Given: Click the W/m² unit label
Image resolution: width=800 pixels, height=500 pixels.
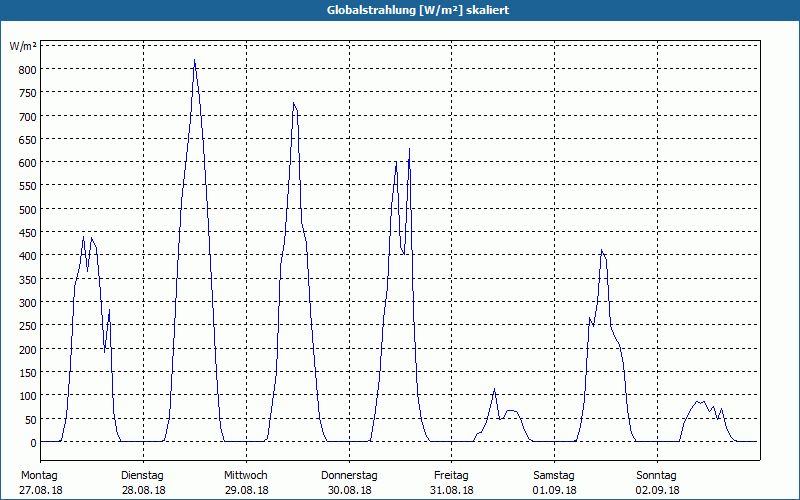Looking at the screenshot, I should [x=23, y=46].
